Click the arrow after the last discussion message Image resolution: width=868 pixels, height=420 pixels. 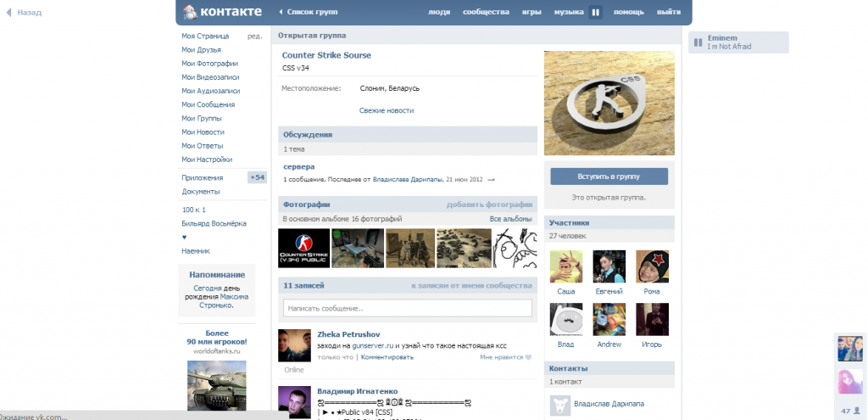point(491,180)
